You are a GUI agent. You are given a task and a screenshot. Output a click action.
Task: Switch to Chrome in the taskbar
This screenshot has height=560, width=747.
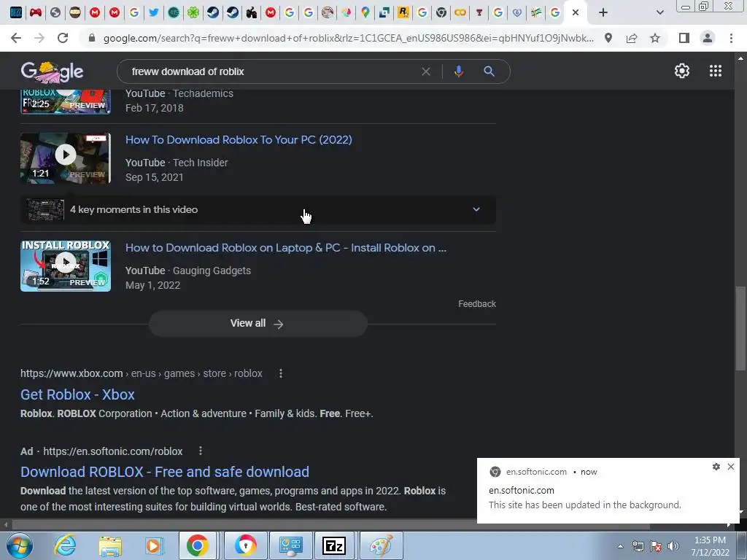pos(197,545)
